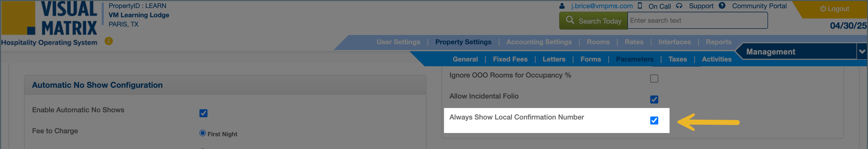Click the Enter search text field
868x149 pixels.
(x=697, y=20)
